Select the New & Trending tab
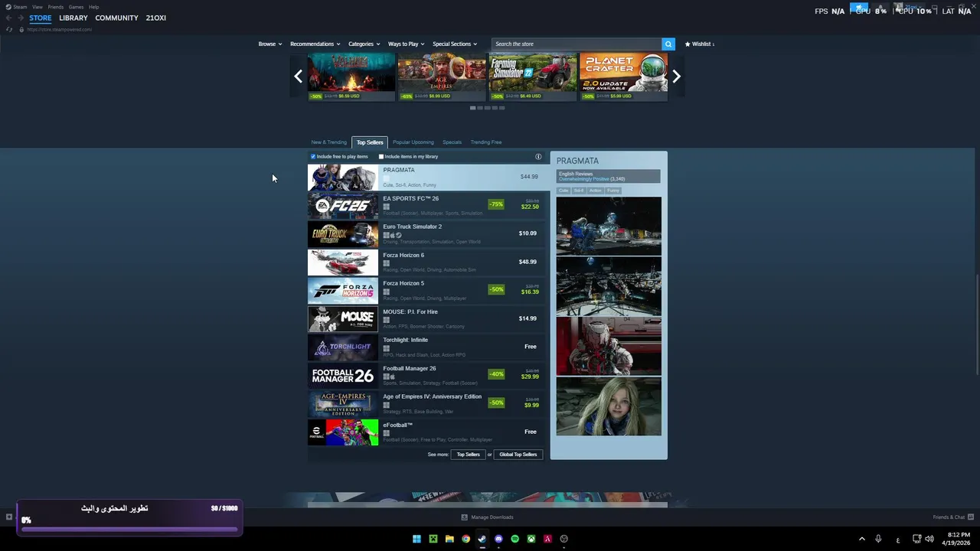Image resolution: width=980 pixels, height=551 pixels. tap(328, 142)
